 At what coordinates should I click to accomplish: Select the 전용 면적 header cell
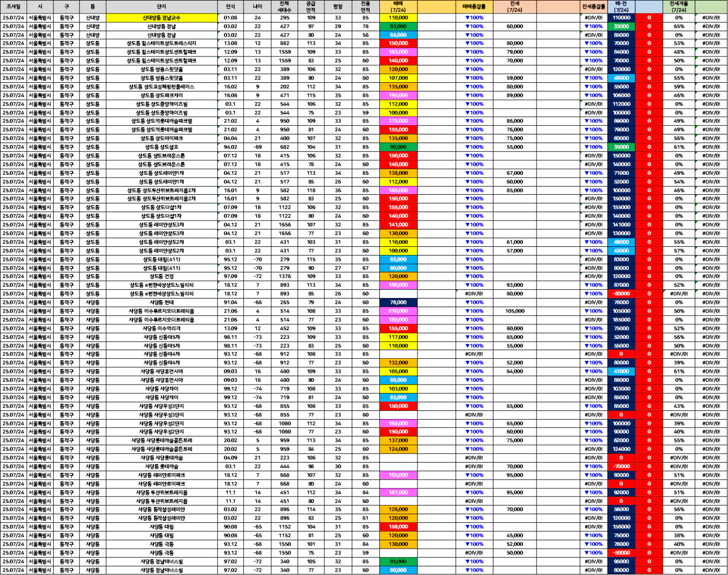pos(365,6)
